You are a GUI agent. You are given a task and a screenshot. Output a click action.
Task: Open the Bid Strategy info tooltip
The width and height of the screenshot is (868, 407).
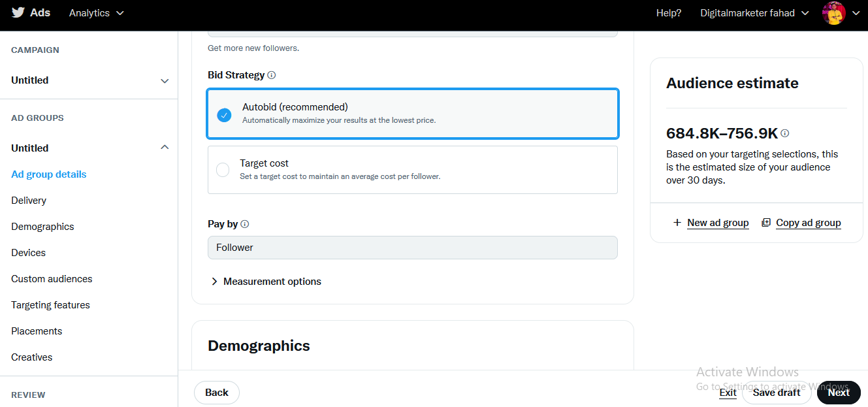point(270,74)
